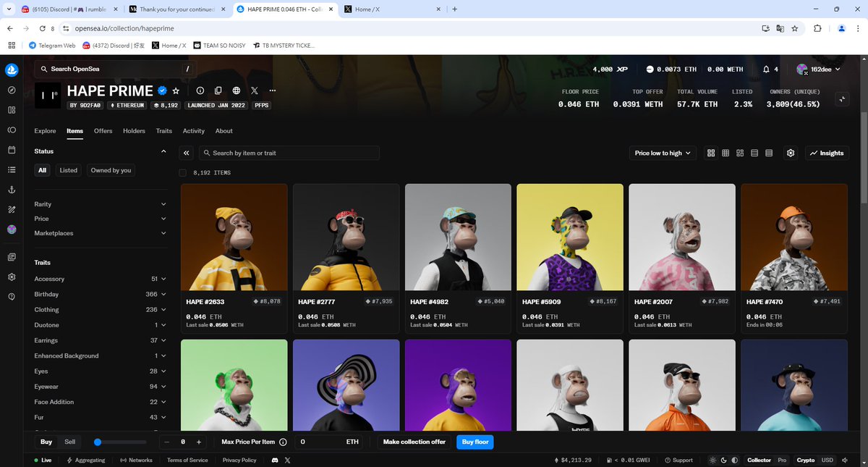This screenshot has height=467, width=868.
Task: Open the calendar Drops icon in sidebar
Action: (x=12, y=150)
